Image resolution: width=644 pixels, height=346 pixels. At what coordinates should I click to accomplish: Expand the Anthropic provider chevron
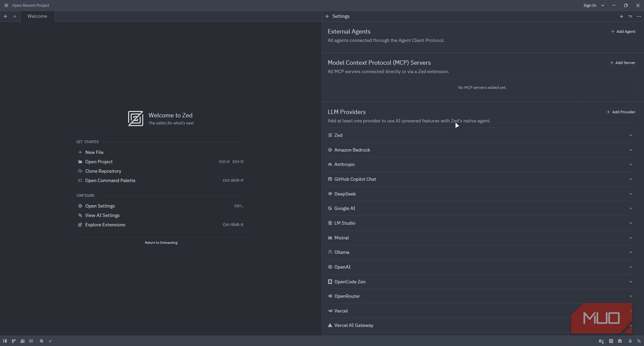tap(631, 165)
